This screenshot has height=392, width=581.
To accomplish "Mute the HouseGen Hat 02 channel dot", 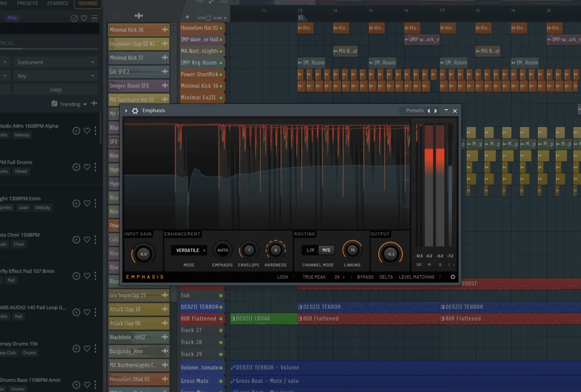I will (x=221, y=28).
